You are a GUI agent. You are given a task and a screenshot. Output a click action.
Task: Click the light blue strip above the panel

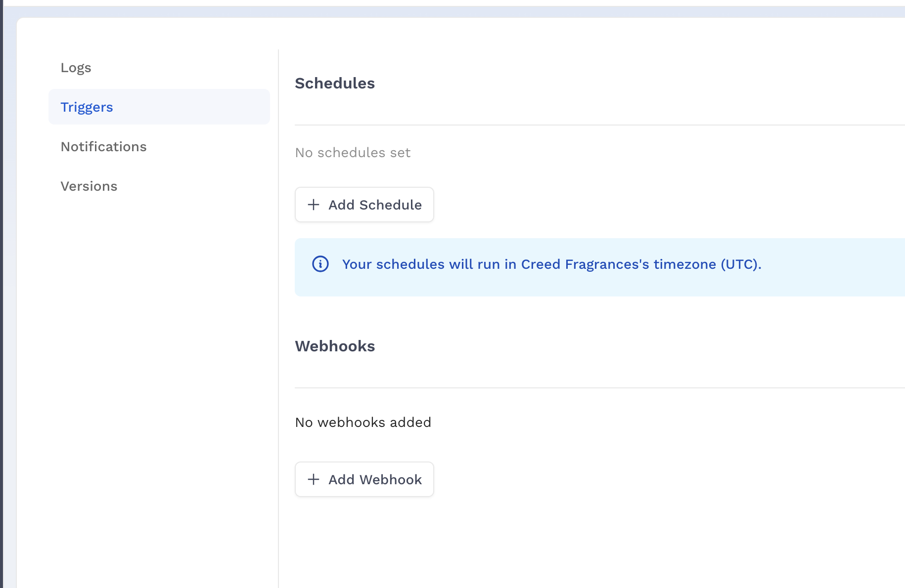pos(445,12)
